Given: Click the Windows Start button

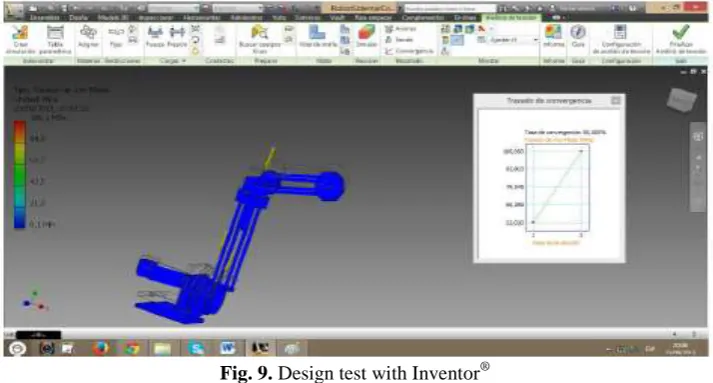Looking at the screenshot, I should (17, 349).
